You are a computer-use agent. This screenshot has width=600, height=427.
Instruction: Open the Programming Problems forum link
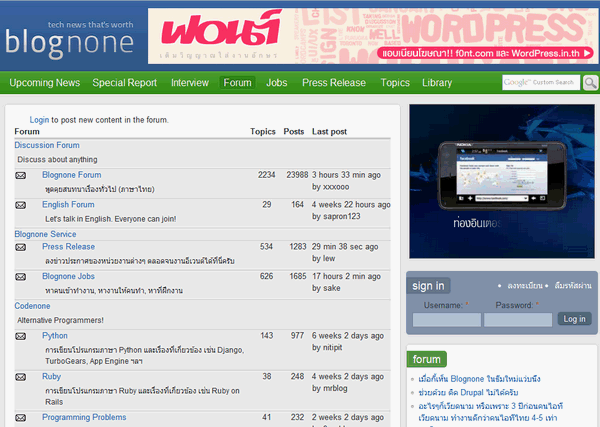pyautogui.click(x=84, y=417)
